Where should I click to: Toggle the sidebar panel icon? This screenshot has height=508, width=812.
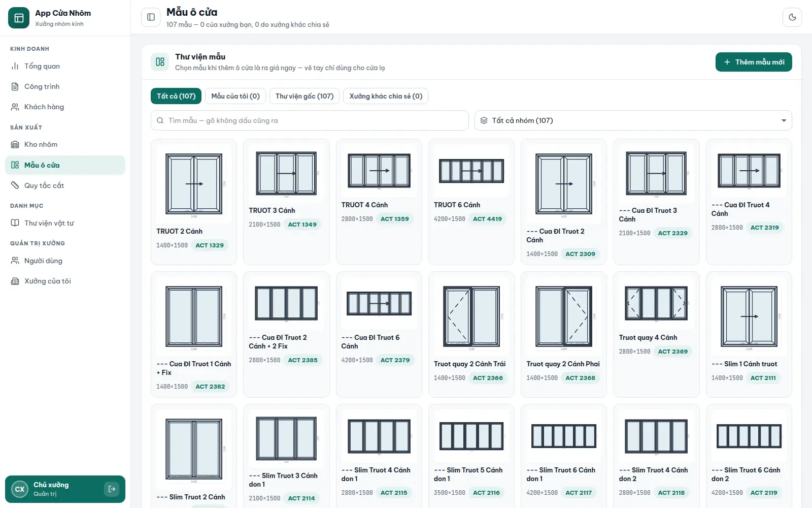click(x=151, y=17)
